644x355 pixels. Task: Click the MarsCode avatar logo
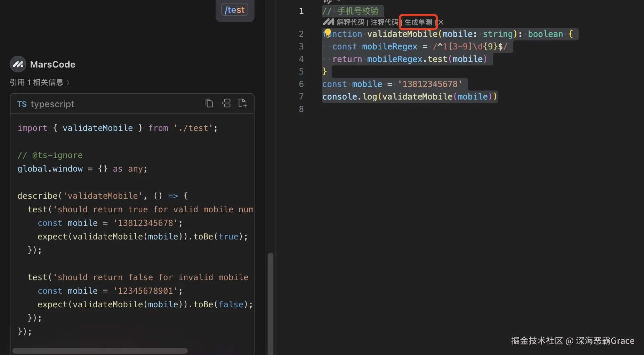18,64
